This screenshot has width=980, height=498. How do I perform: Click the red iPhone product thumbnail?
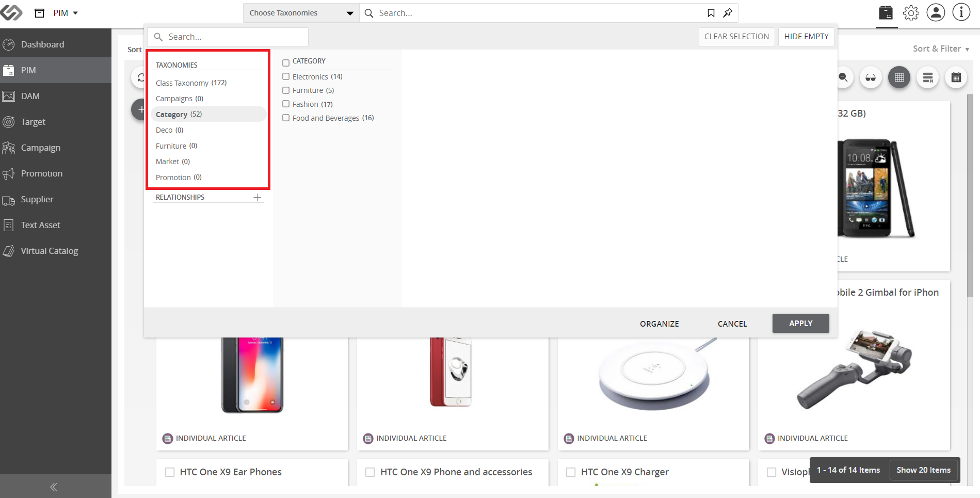coord(451,372)
